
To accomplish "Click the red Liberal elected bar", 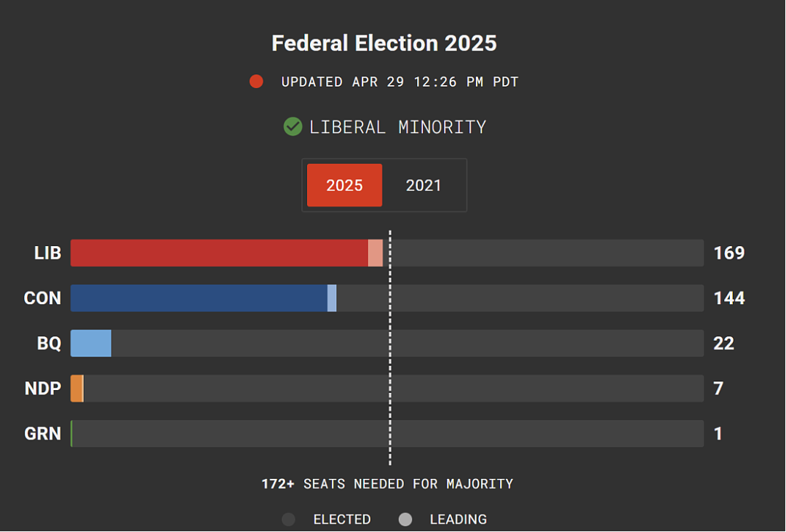I will point(220,253).
